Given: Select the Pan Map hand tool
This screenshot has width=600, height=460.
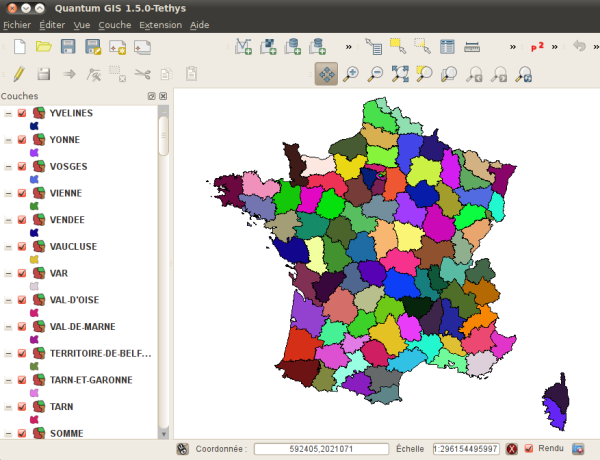Looking at the screenshot, I should tap(326, 74).
